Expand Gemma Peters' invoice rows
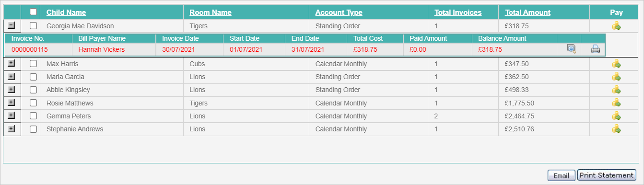 tap(12, 116)
